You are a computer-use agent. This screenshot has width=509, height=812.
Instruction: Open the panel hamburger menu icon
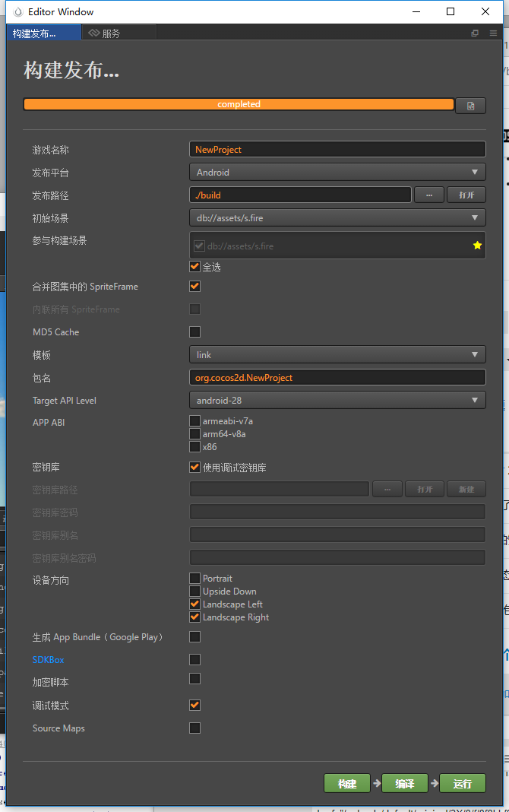[493, 33]
